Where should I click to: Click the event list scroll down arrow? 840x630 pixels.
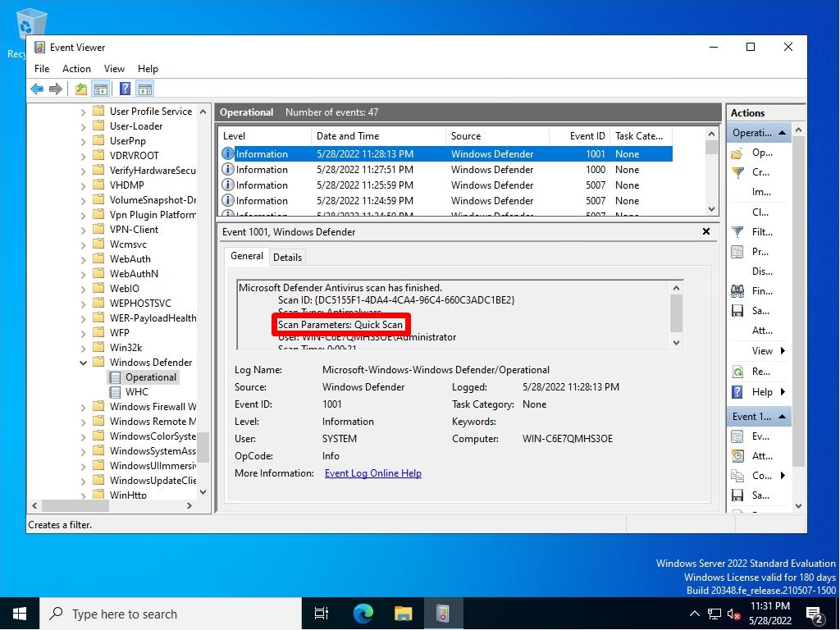pyautogui.click(x=711, y=209)
